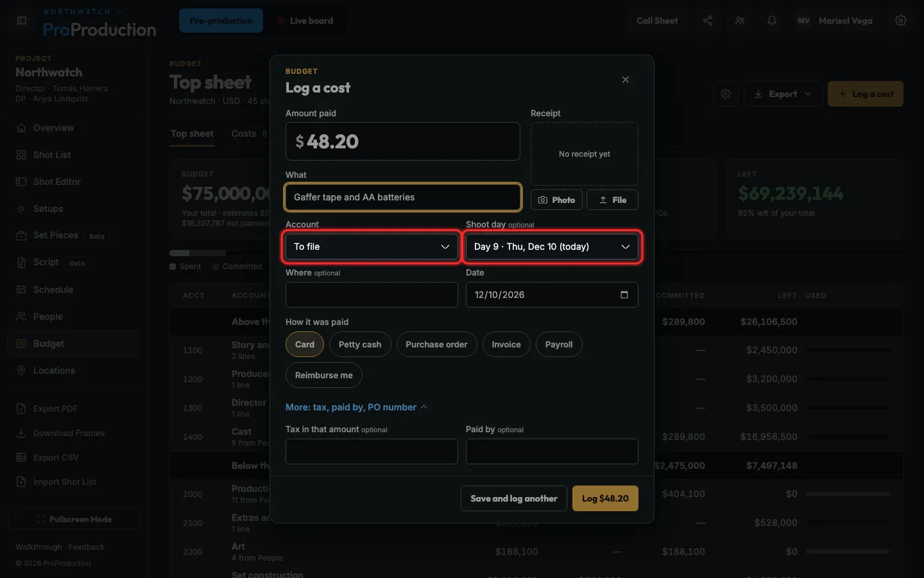This screenshot has height=578, width=924.
Task: Upload receipt with File button
Action: tap(612, 200)
